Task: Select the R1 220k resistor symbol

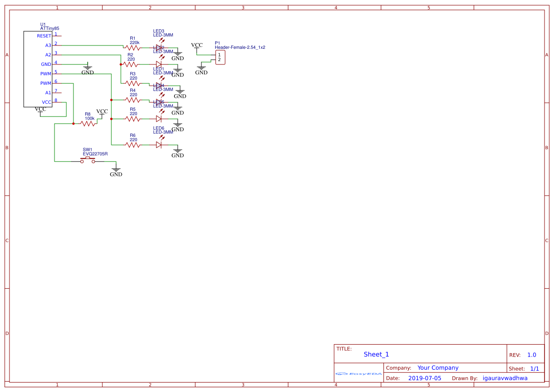Action: (133, 47)
